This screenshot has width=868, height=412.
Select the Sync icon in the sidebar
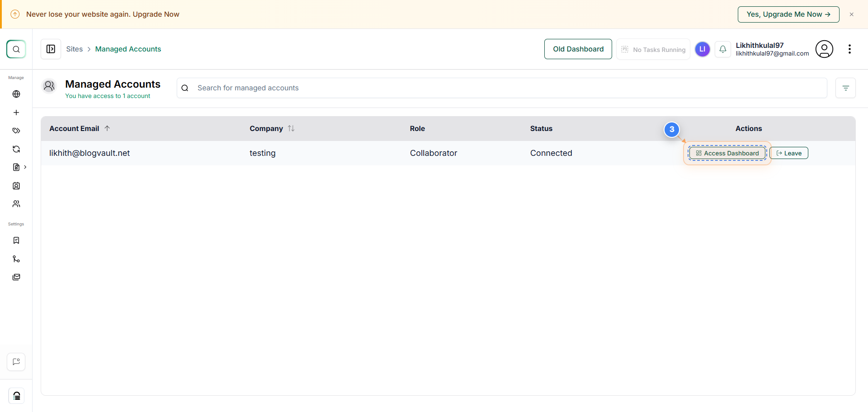[16, 149]
